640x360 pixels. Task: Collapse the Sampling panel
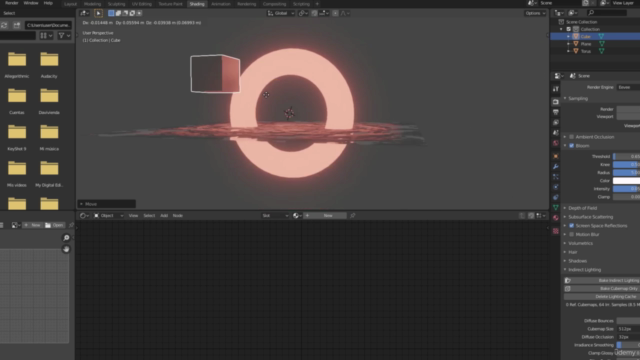click(576, 98)
